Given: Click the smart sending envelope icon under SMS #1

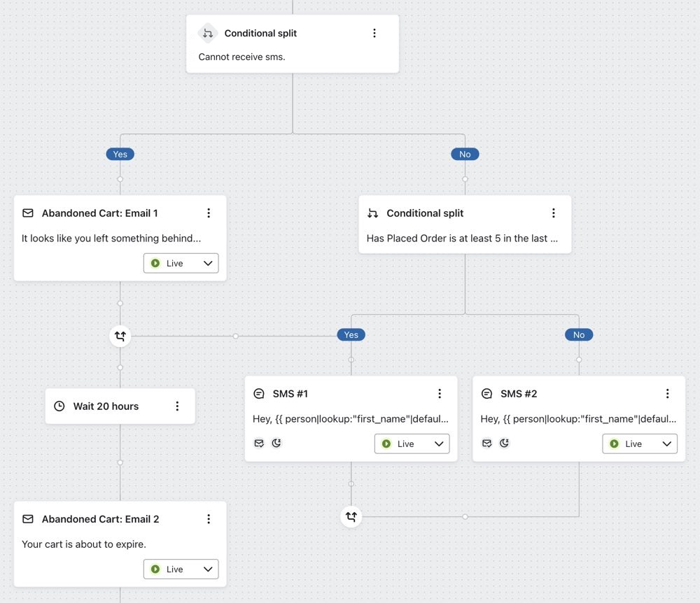Looking at the screenshot, I should point(258,443).
